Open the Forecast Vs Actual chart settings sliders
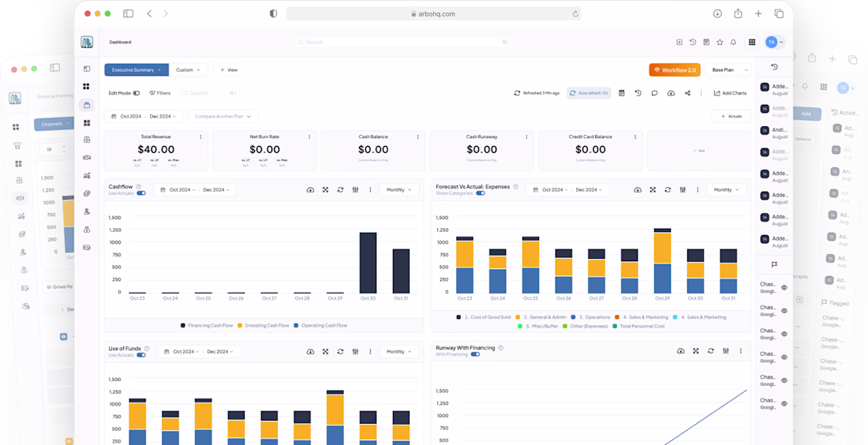The width and height of the screenshot is (868, 445). pos(683,190)
